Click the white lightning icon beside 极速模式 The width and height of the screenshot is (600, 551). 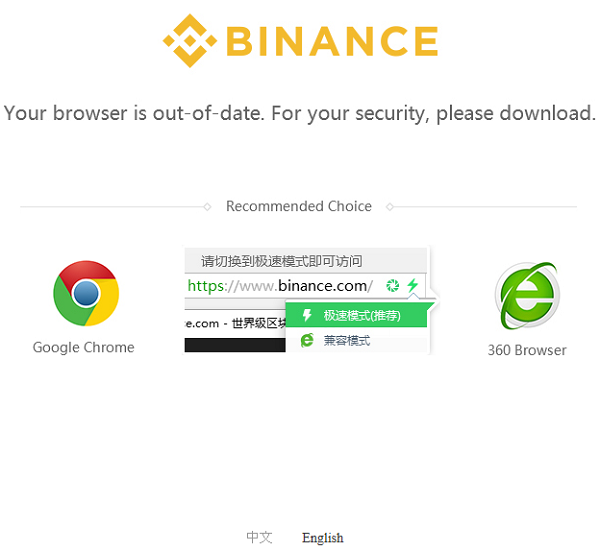pos(307,315)
